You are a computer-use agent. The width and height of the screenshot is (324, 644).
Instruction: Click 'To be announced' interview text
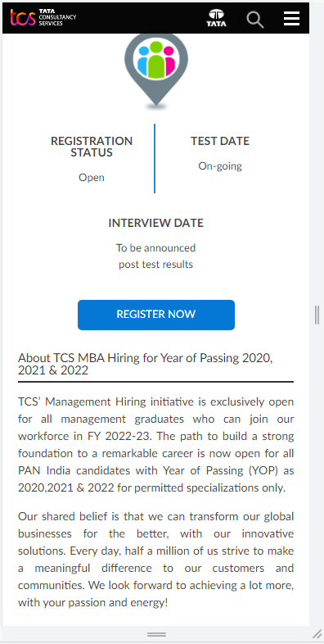(155, 248)
